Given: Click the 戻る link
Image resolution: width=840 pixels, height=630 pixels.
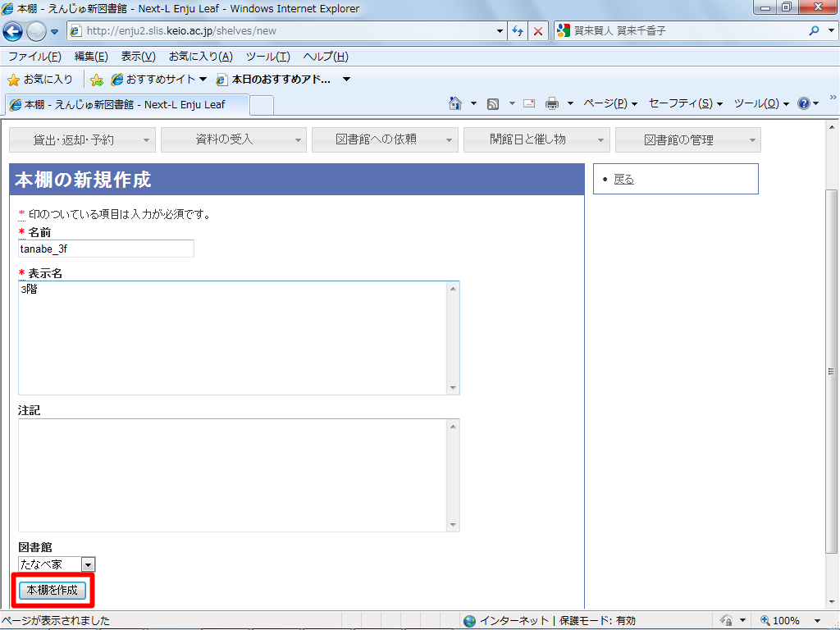Looking at the screenshot, I should (623, 179).
